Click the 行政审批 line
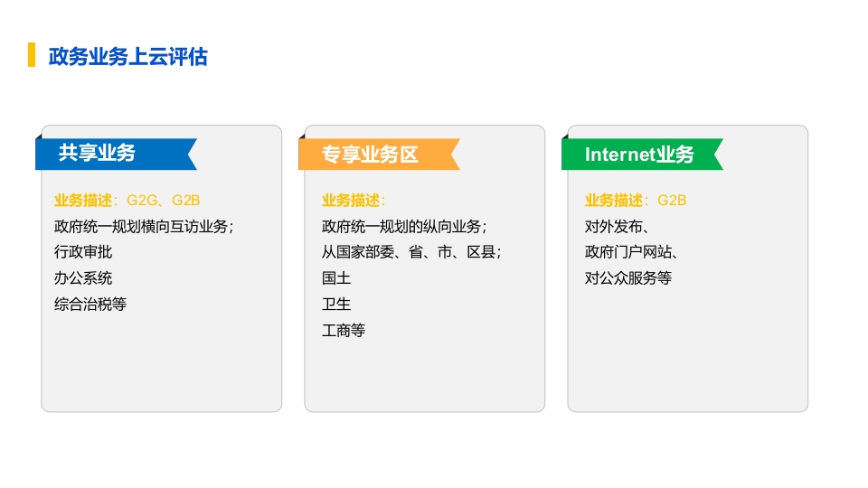 [83, 252]
